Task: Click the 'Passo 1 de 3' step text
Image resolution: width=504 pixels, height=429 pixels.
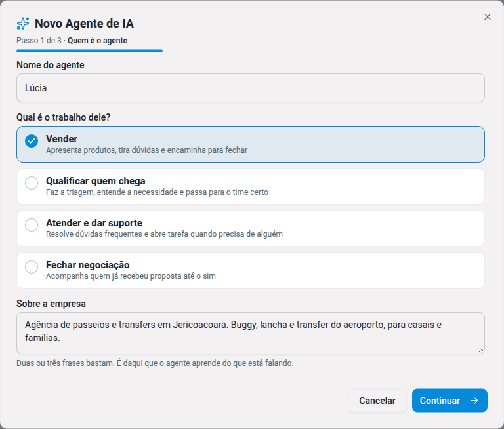Action: pos(39,41)
